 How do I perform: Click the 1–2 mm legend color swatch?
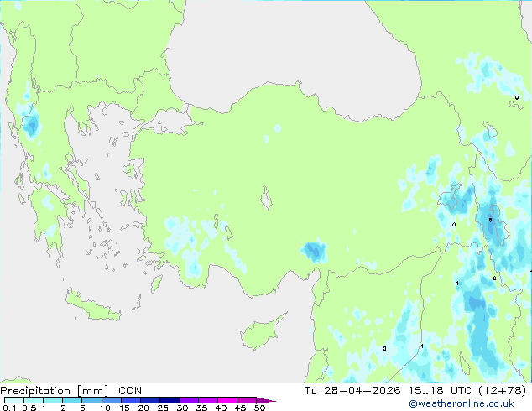pos(53,400)
